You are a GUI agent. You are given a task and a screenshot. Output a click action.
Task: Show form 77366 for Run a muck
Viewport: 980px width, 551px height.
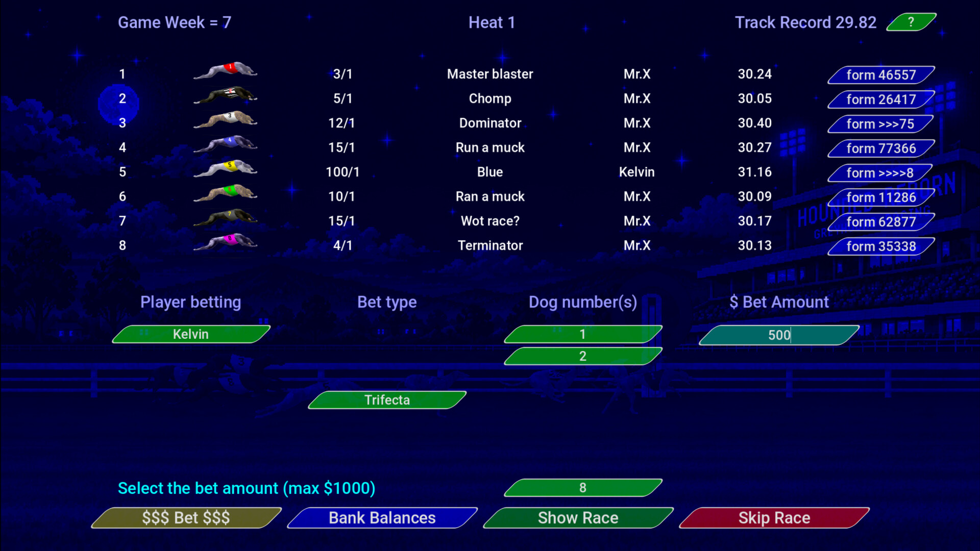[x=881, y=148]
